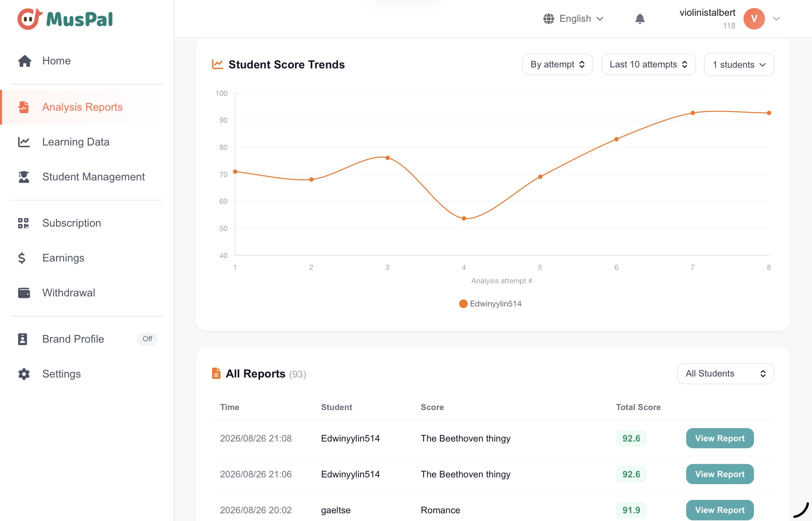Image resolution: width=812 pixels, height=521 pixels.
Task: Toggle the Brand Profile Off switch
Action: coord(147,339)
